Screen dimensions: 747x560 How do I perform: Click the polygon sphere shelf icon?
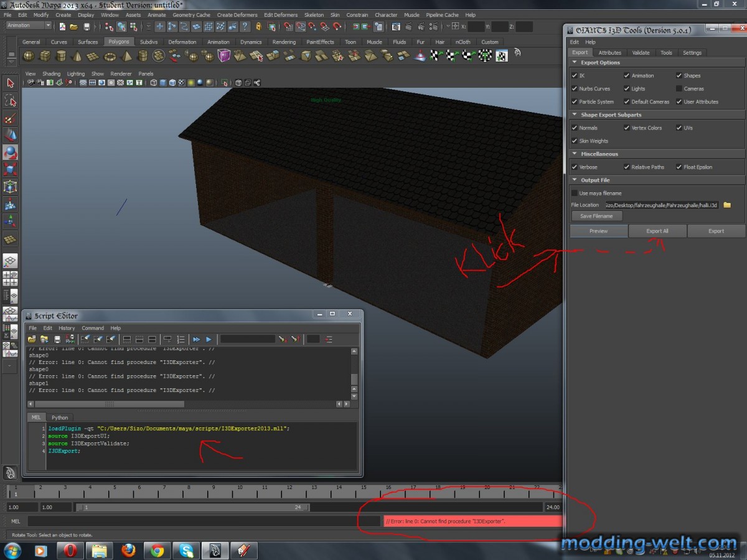click(29, 56)
